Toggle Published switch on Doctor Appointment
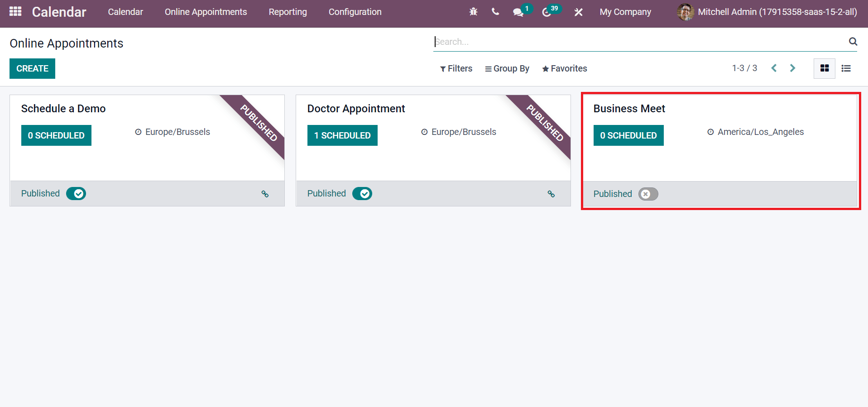This screenshot has width=868, height=407. tap(362, 194)
